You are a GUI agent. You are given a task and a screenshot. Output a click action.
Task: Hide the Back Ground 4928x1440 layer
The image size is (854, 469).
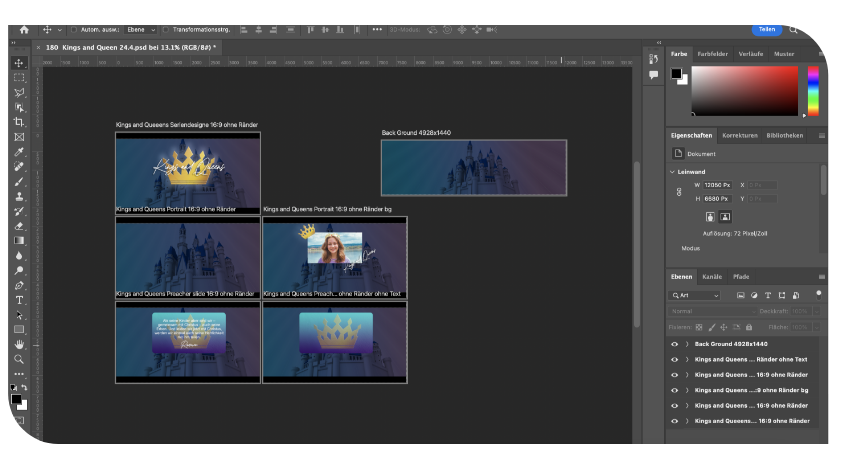(674, 343)
